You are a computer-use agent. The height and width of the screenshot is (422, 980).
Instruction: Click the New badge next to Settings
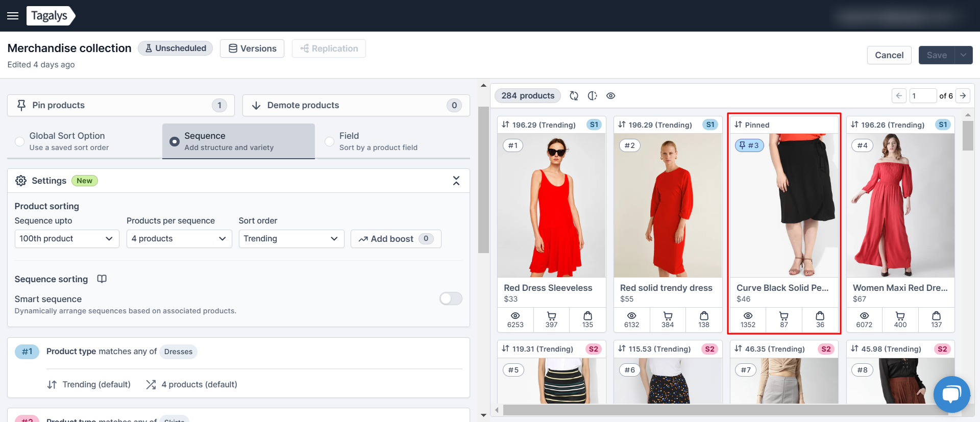tap(85, 181)
